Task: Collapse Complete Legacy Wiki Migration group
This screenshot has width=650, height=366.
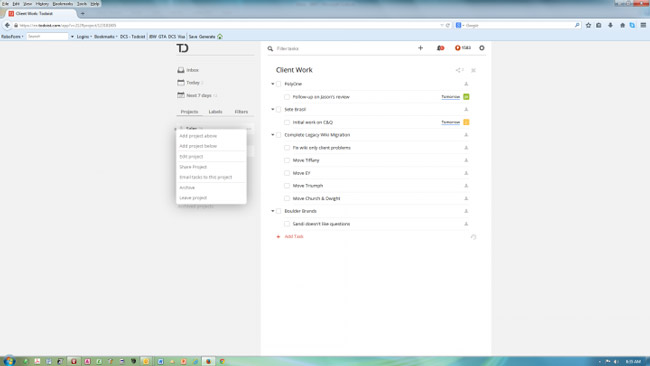Action: [x=272, y=135]
